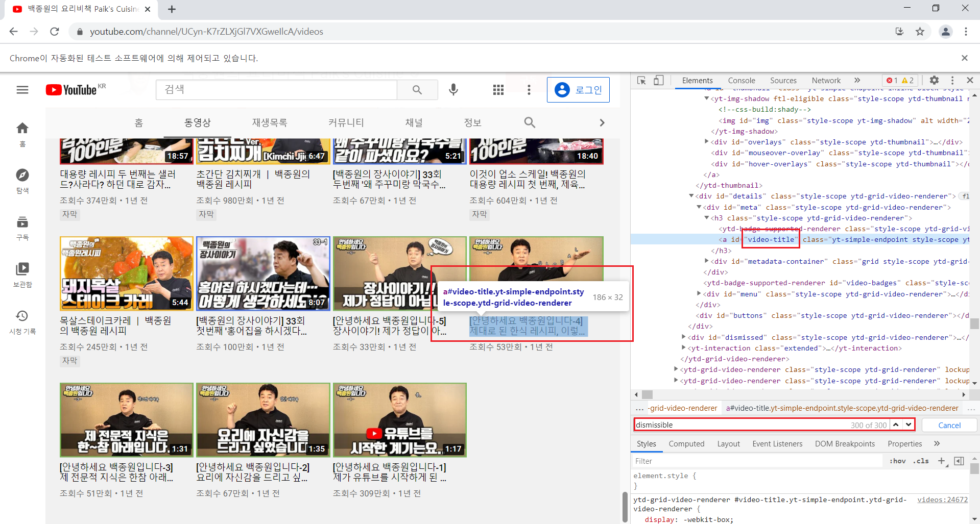
Task: Open the Console tab in DevTools
Action: coord(742,80)
